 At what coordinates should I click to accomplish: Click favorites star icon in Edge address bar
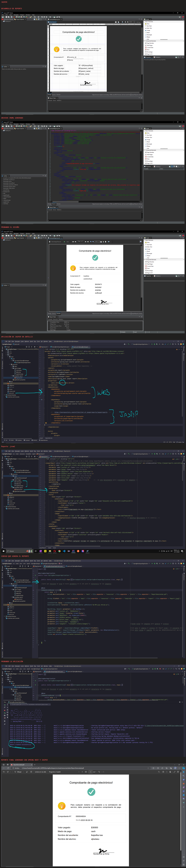148,768
